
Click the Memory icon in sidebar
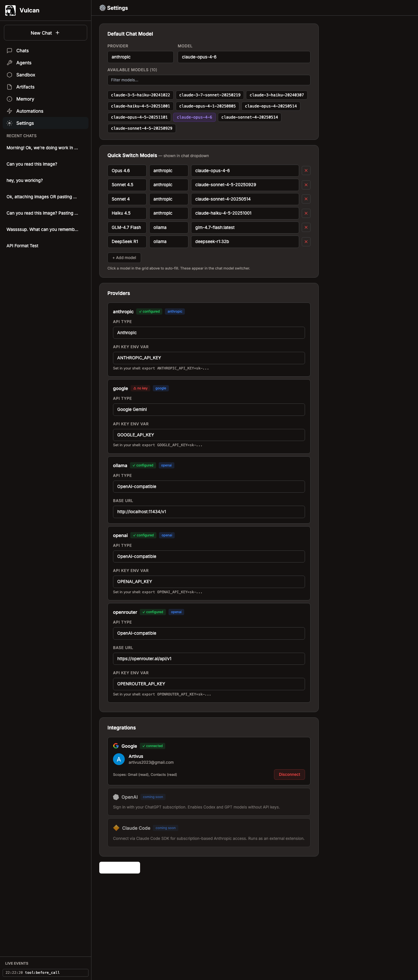pos(9,99)
